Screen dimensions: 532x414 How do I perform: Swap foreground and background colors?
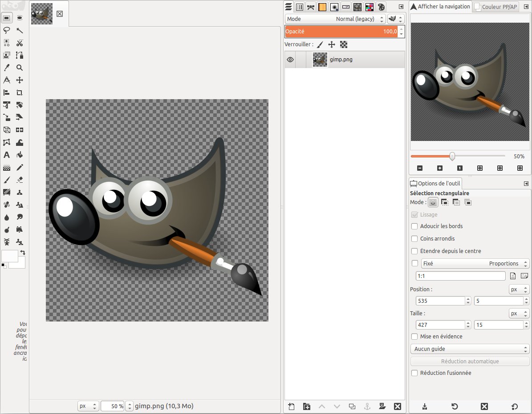(23, 253)
